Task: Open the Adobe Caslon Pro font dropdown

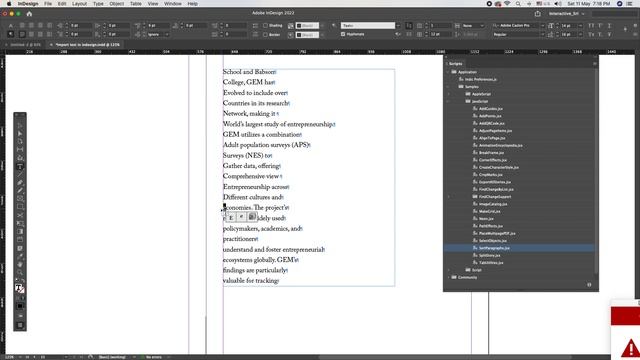Action: [542, 25]
